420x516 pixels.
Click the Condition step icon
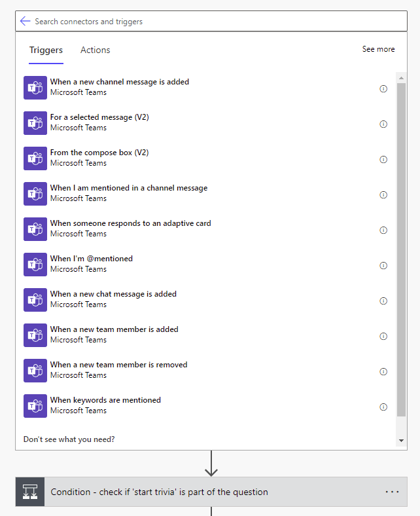pyautogui.click(x=30, y=492)
